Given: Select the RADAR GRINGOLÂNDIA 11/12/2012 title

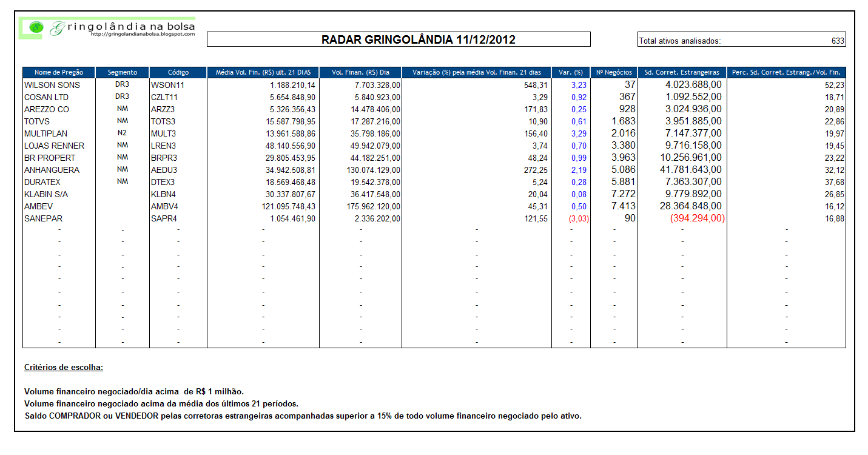Looking at the screenshot, I should (x=418, y=40).
